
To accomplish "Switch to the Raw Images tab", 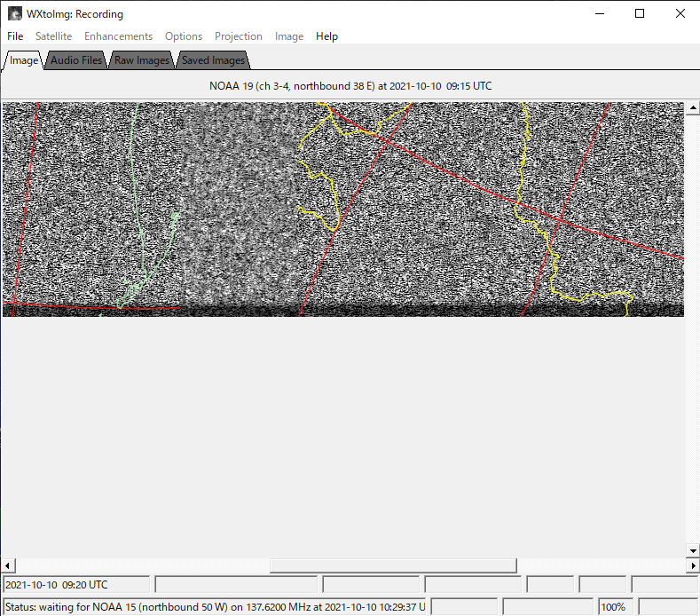I will (142, 60).
